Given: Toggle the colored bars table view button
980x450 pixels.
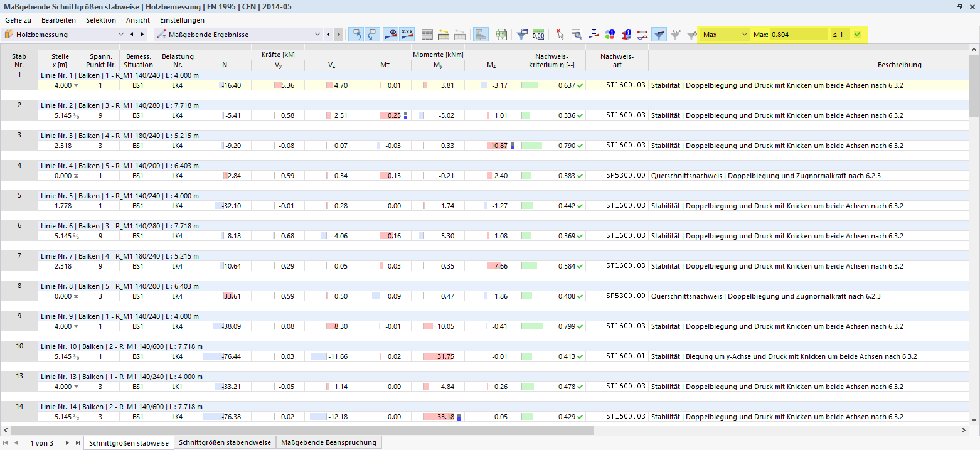Looking at the screenshot, I should point(481,35).
